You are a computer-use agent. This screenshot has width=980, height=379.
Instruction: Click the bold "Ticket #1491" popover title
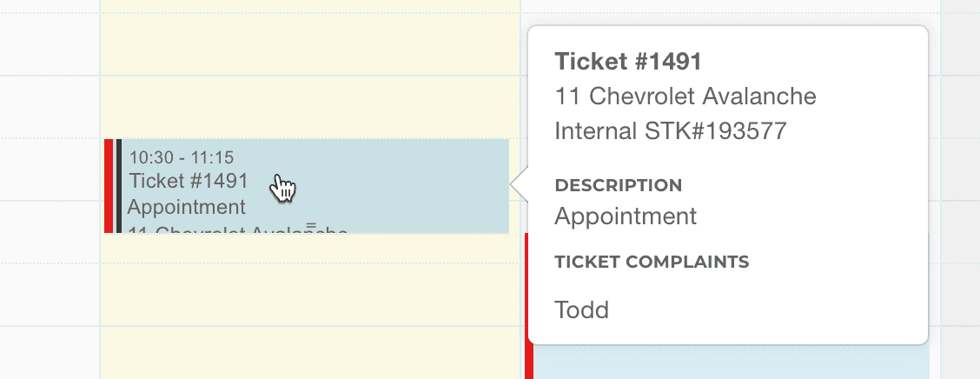(x=627, y=62)
